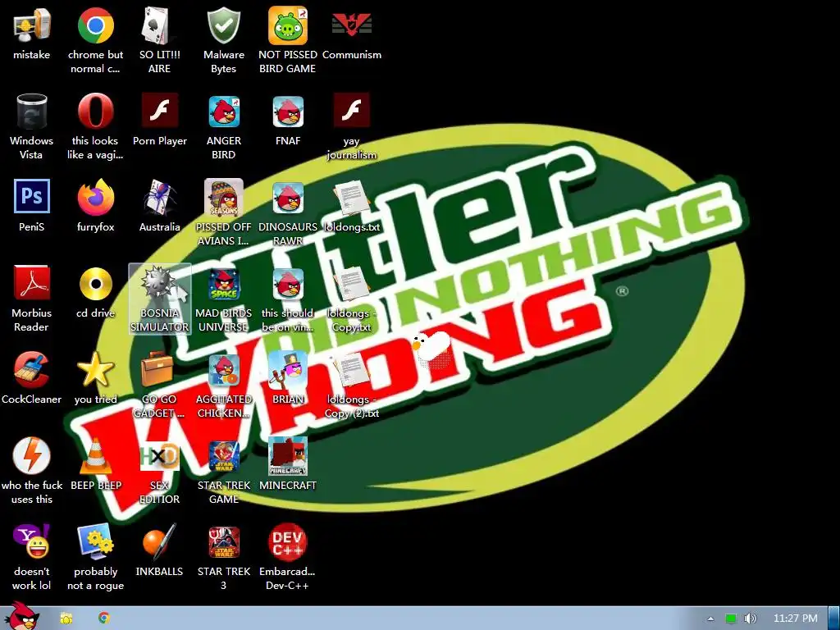Image resolution: width=840 pixels, height=630 pixels.
Task: Open the 'yay journalism' Flash icon
Action: pos(352,111)
